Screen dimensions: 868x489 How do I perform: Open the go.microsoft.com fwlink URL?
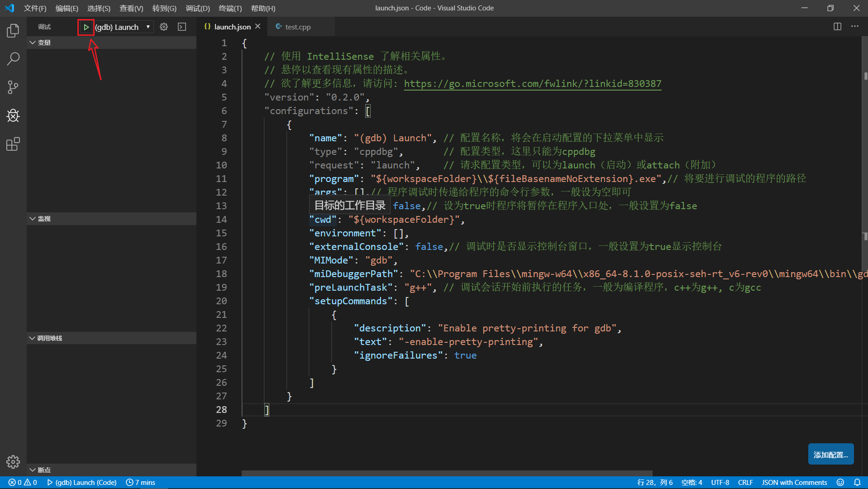532,84
